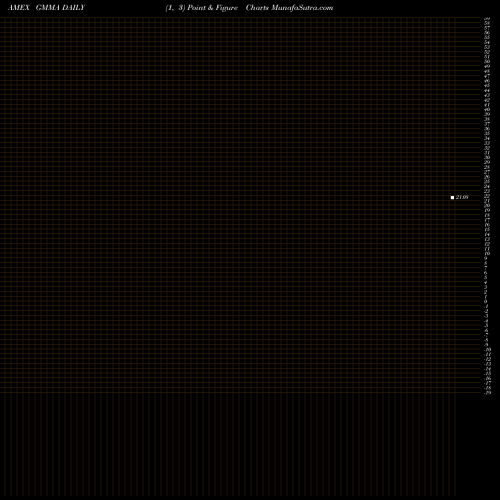Screen dimensions: 500x500
Task: Click the white square price marker
Action: click(x=452, y=198)
